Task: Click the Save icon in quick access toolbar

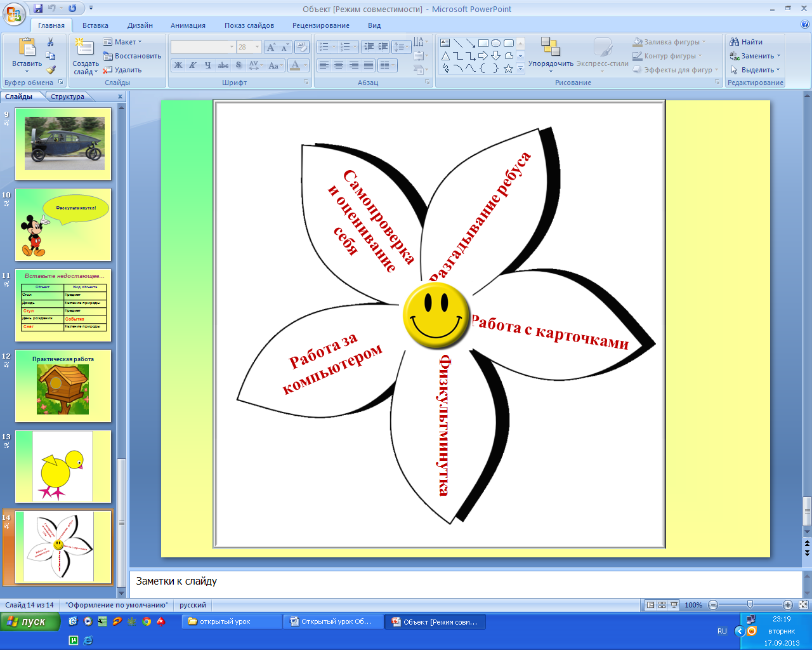Action: 38,8
